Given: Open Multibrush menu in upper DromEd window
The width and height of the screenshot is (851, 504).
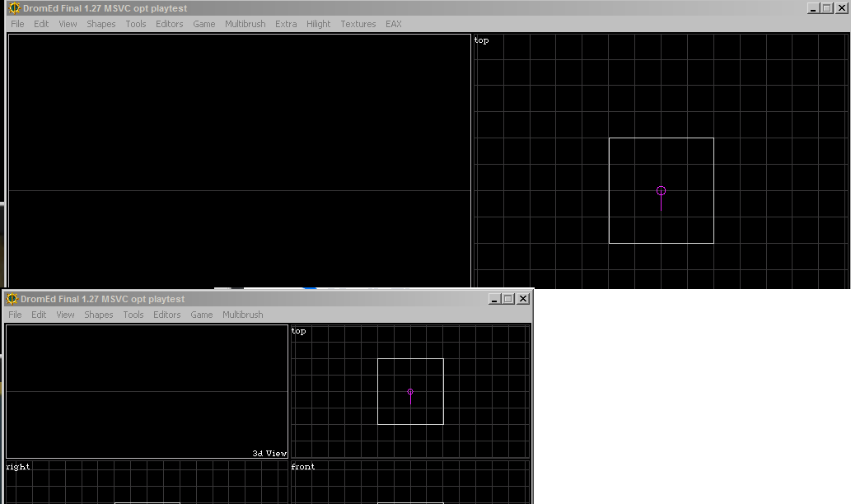Looking at the screenshot, I should tap(245, 24).
